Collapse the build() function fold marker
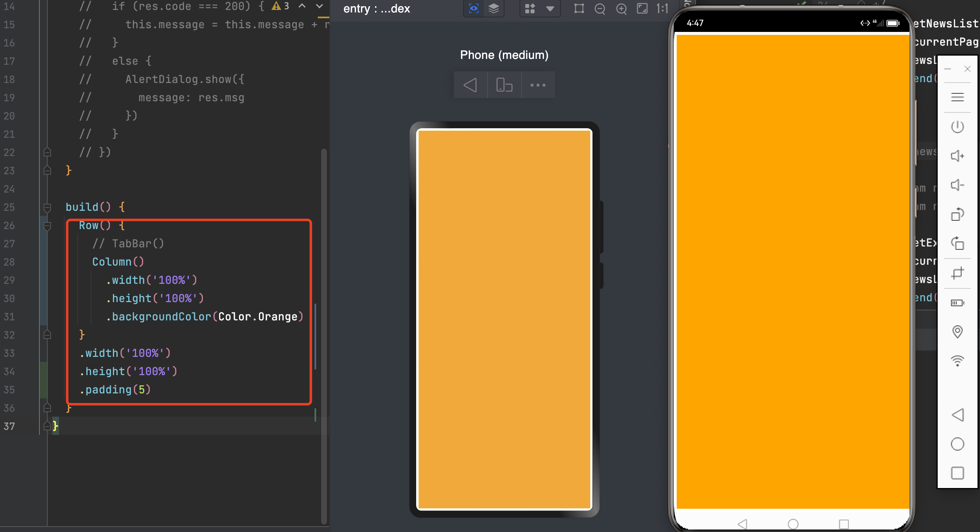This screenshot has height=532, width=980. point(47,207)
